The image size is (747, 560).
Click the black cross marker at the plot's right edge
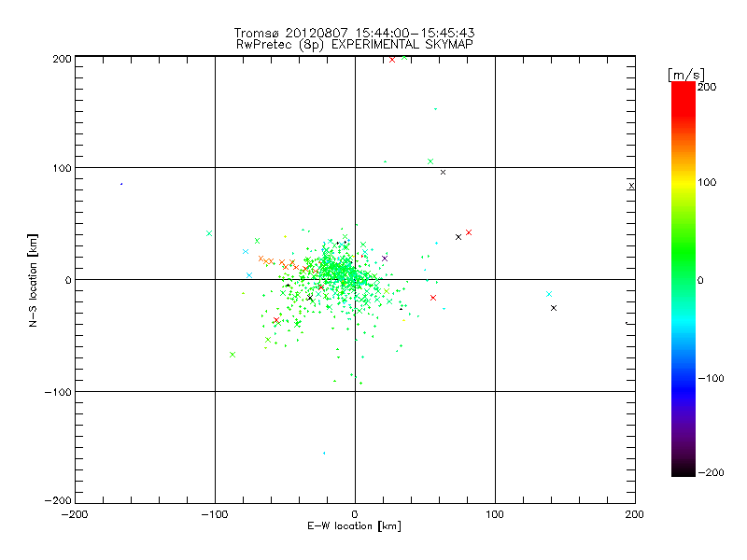[x=632, y=186]
